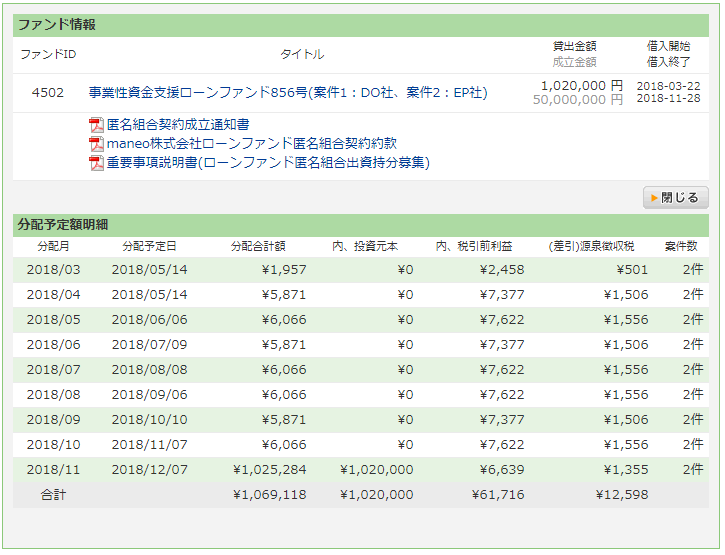The width and height of the screenshot is (725, 555).
Task: Click PDF icon beside 匿名組合契約成立通知書
Action: pyautogui.click(x=96, y=125)
